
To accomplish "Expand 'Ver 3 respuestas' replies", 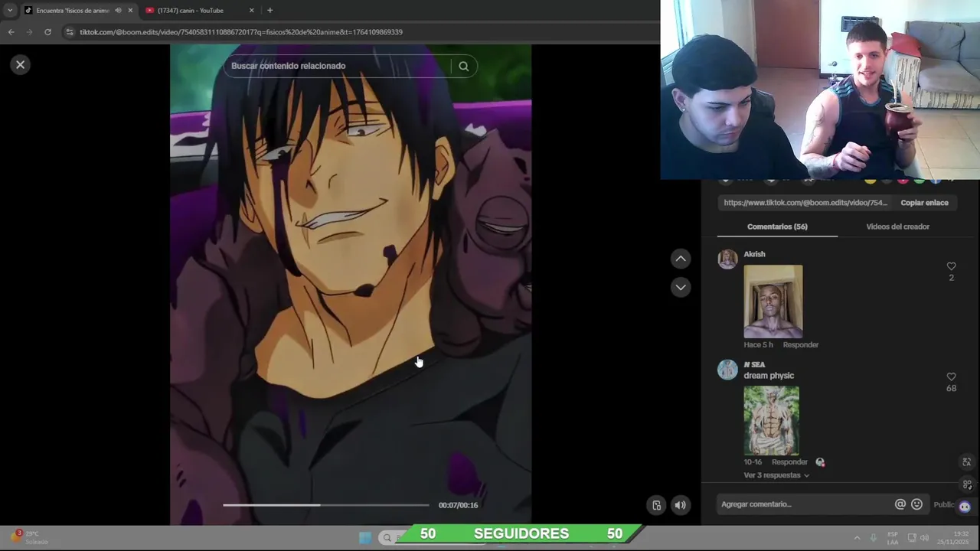I will click(776, 475).
